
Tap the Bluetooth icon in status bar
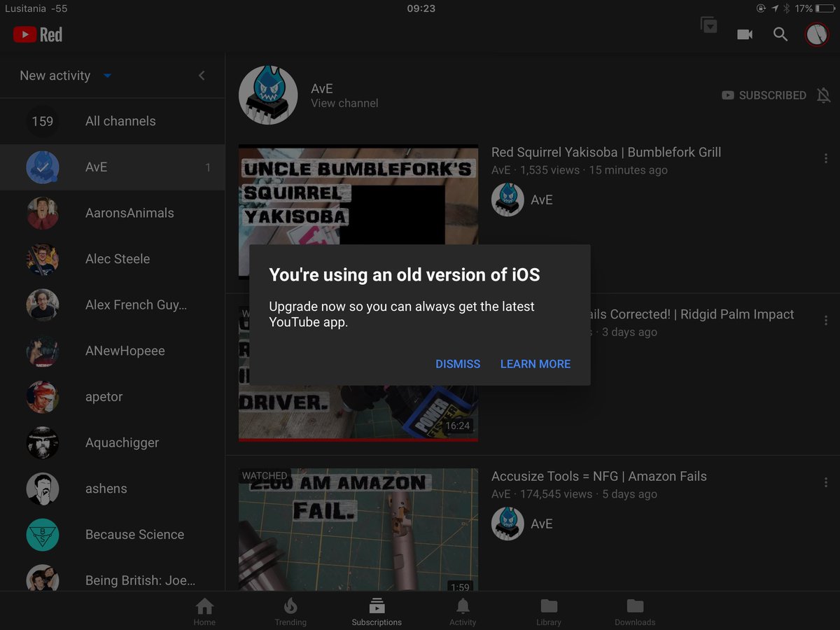point(786,8)
